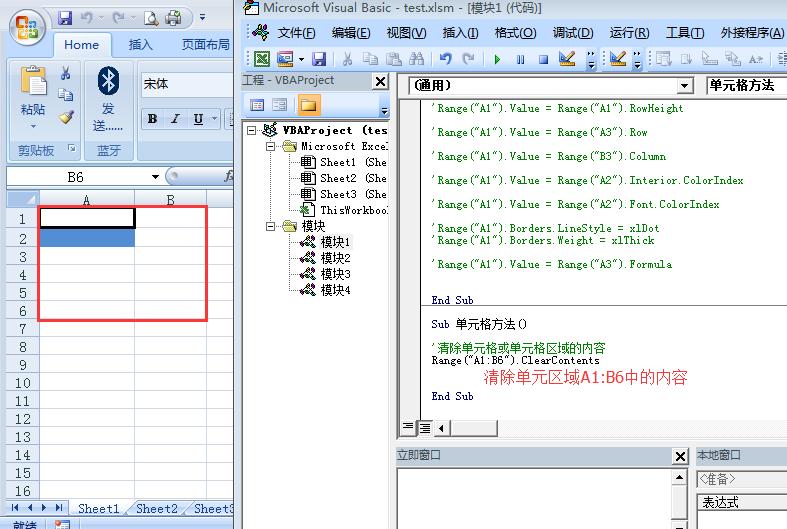This screenshot has width=787, height=529.
Task: Open print preview from Excel quick access toolbar
Action: 151,19
